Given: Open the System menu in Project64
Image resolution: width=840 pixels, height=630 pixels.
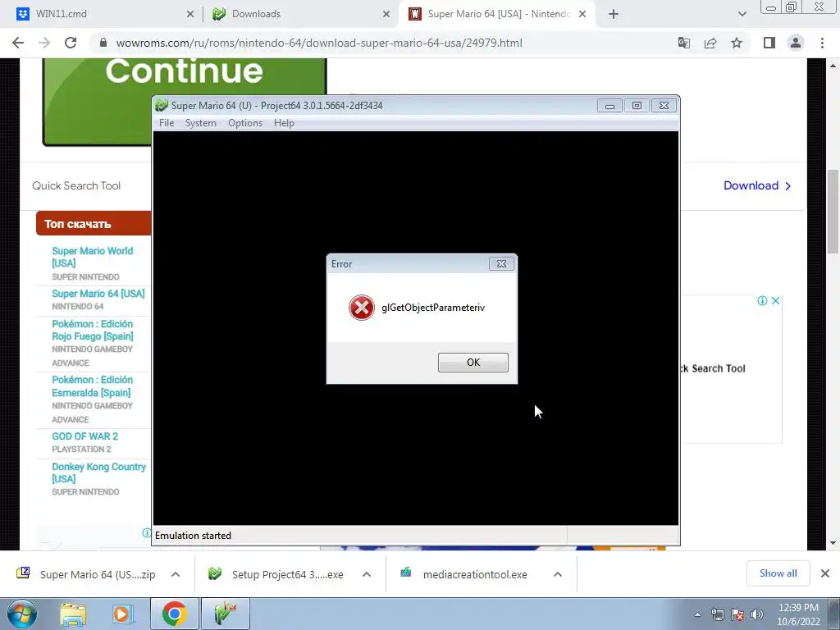Looking at the screenshot, I should coord(201,123).
